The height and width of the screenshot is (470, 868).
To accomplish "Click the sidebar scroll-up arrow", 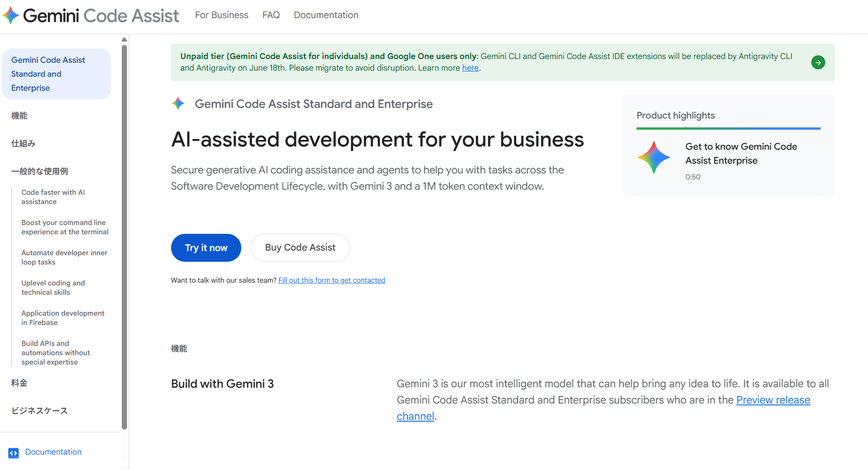I will pyautogui.click(x=124, y=40).
